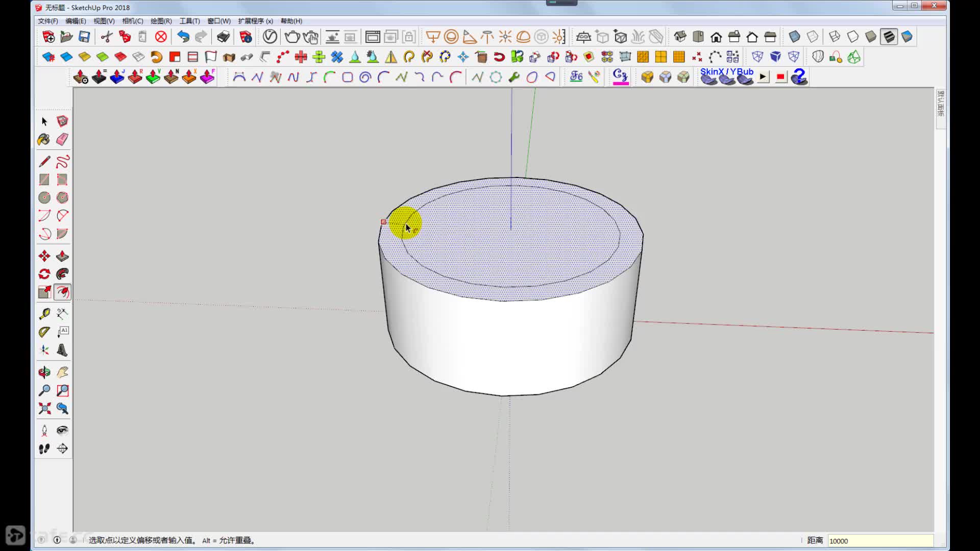Select the Scale tool

[x=44, y=292]
